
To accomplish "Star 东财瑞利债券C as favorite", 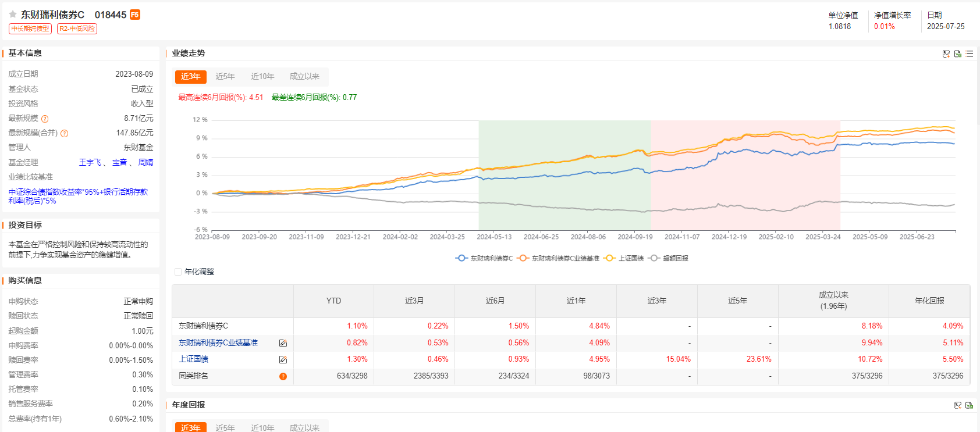I will (13, 15).
